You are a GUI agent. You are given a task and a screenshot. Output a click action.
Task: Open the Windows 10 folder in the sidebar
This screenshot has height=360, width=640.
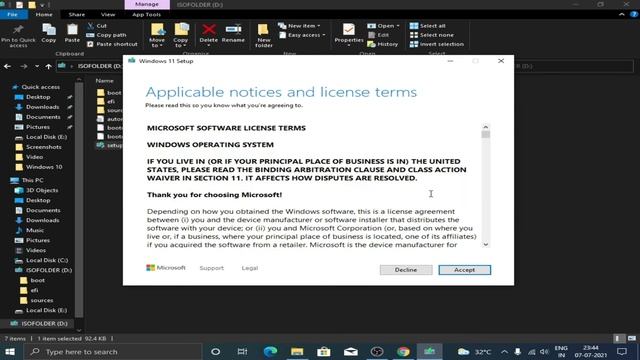pos(44,167)
